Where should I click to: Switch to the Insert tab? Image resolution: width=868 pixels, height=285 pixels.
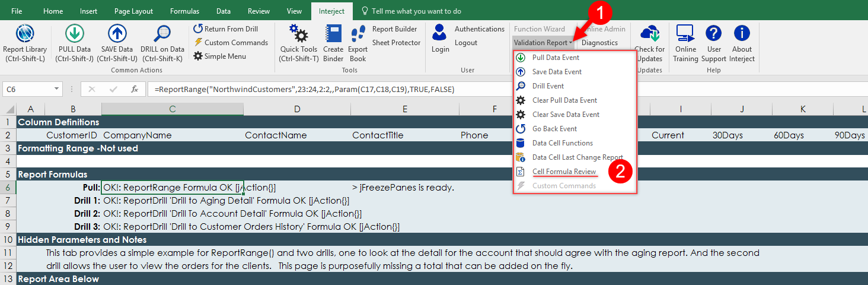pyautogui.click(x=89, y=11)
